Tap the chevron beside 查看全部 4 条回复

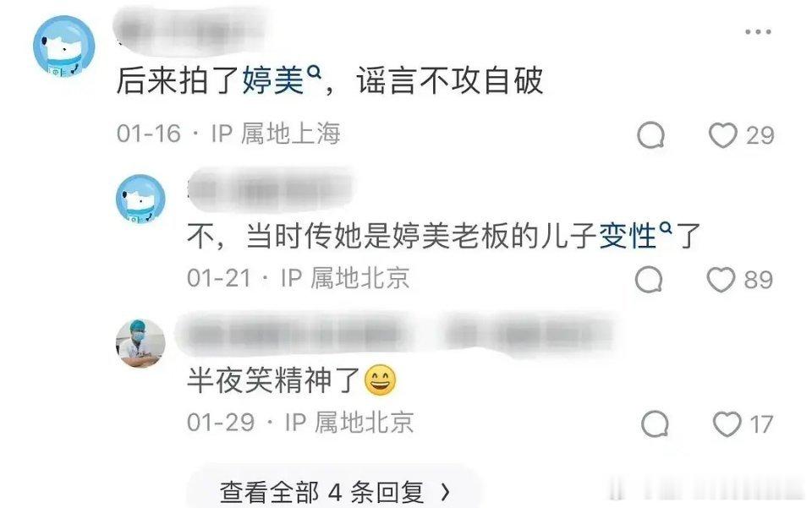point(446,493)
